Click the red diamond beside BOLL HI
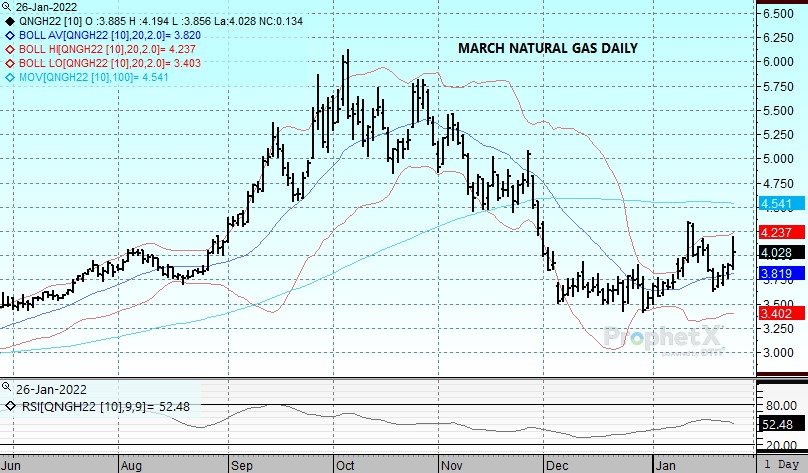 coord(10,48)
